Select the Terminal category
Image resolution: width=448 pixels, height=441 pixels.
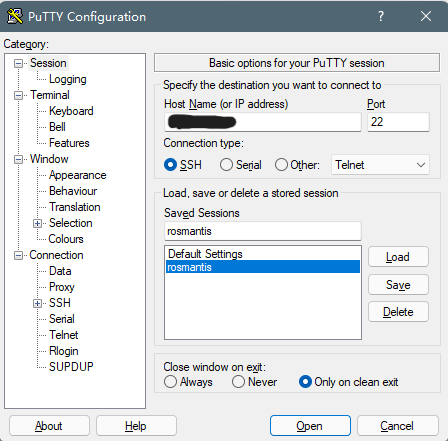50,95
